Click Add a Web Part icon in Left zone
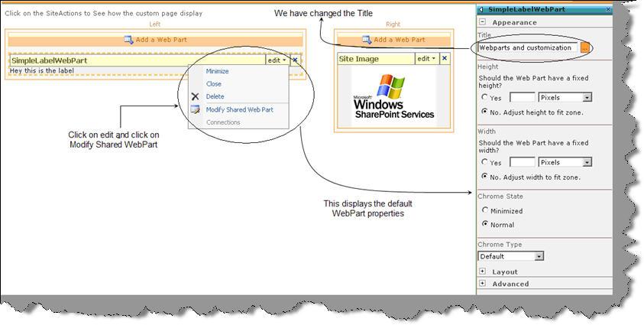 click(128, 40)
